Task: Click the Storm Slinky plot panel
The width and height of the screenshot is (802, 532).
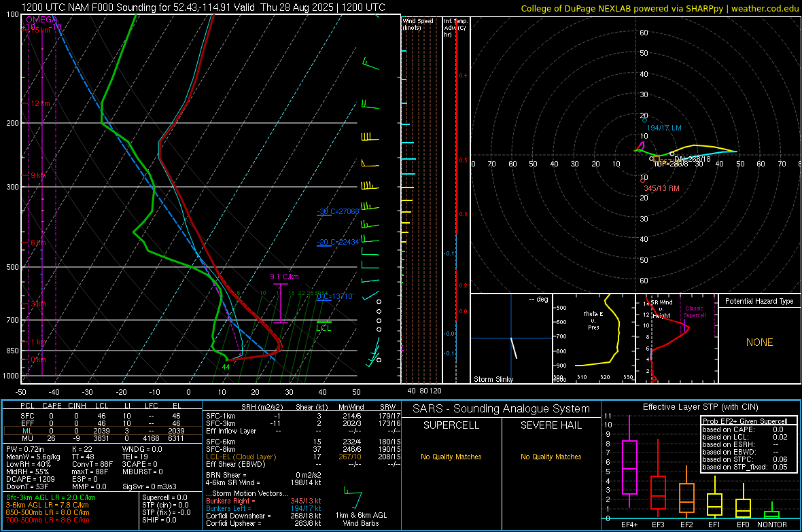Action: pyautogui.click(x=511, y=338)
